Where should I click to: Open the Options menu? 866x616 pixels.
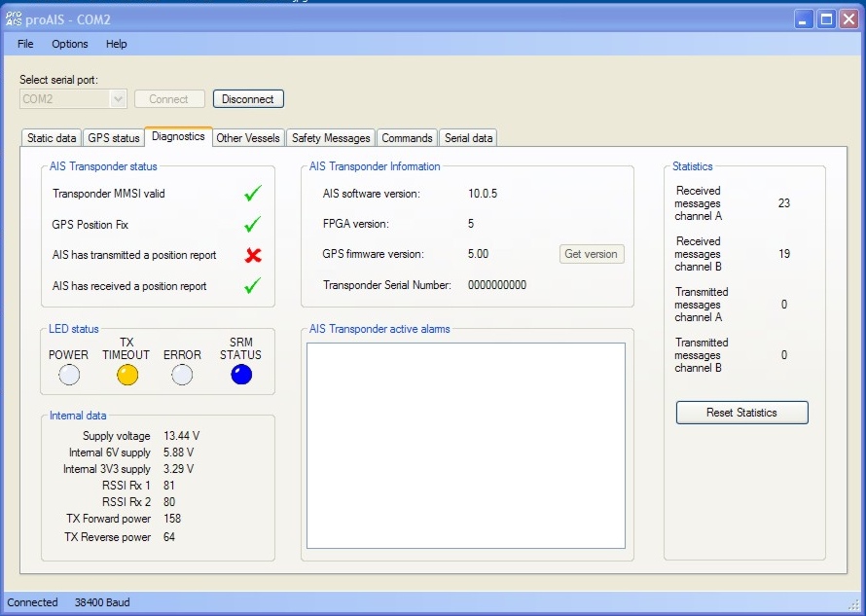(x=70, y=44)
